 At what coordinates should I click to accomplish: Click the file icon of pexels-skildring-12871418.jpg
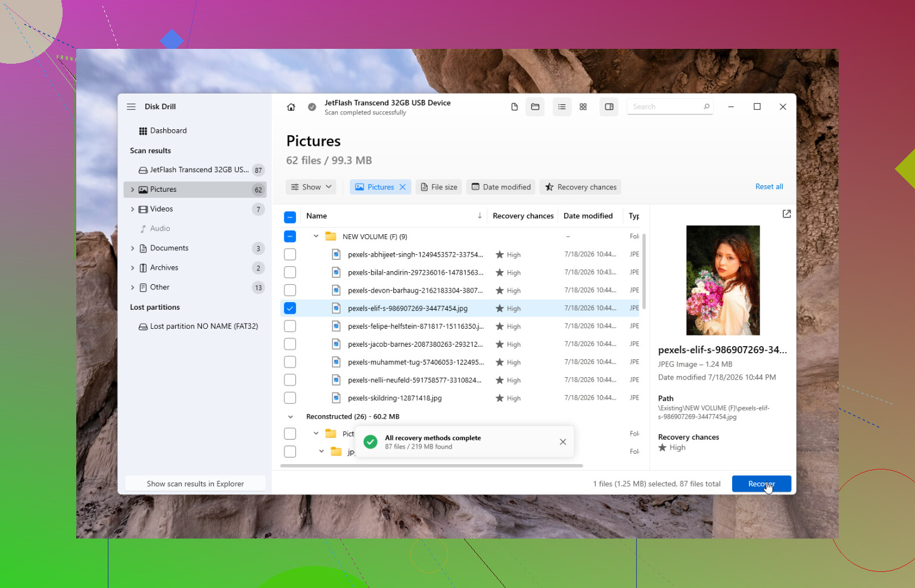pyautogui.click(x=336, y=398)
